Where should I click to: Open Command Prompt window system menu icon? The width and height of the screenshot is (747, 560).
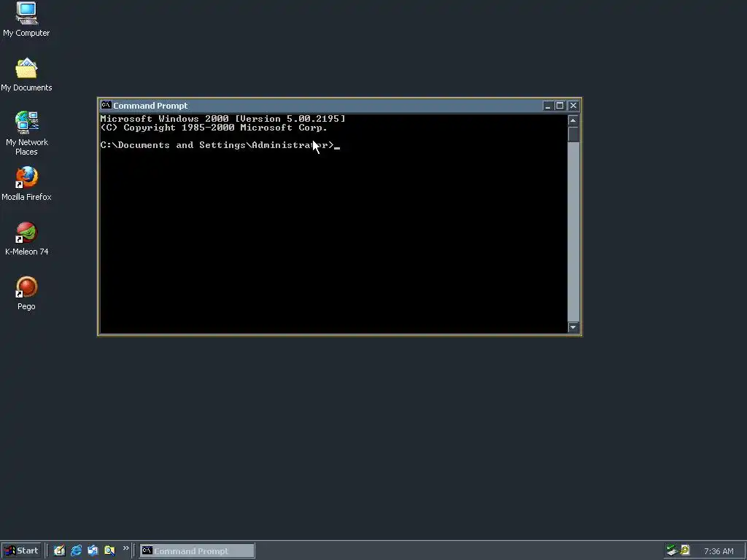pyautogui.click(x=106, y=105)
